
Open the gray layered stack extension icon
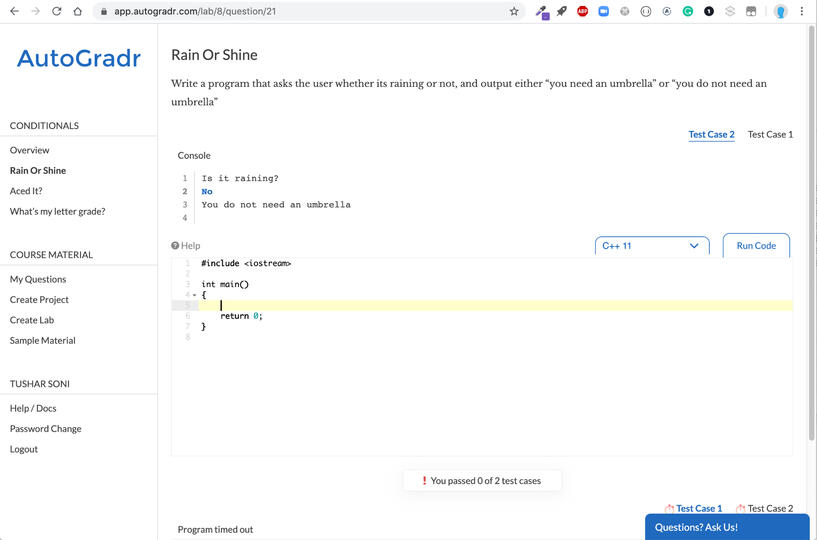tap(730, 11)
